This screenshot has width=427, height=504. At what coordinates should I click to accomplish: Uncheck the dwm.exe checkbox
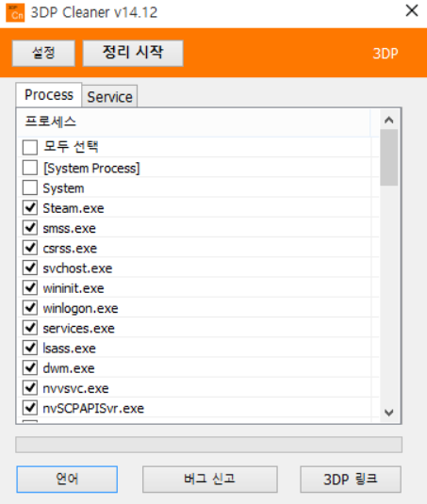30,367
